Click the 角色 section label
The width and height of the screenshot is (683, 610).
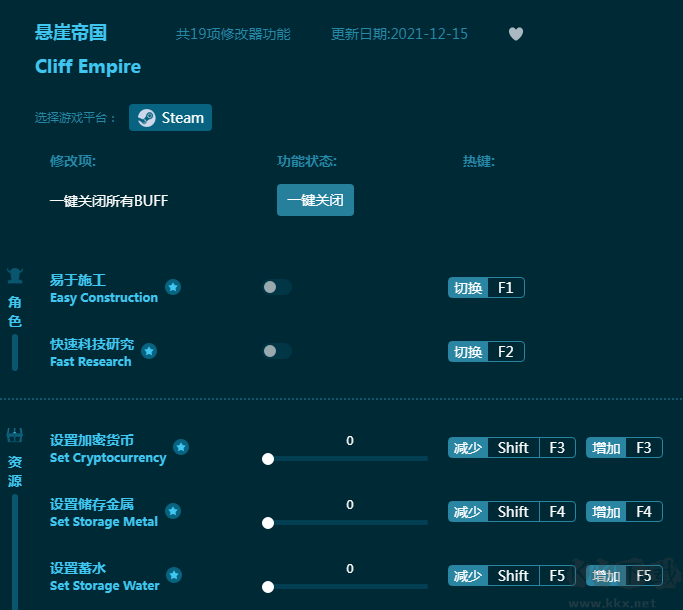click(15, 312)
